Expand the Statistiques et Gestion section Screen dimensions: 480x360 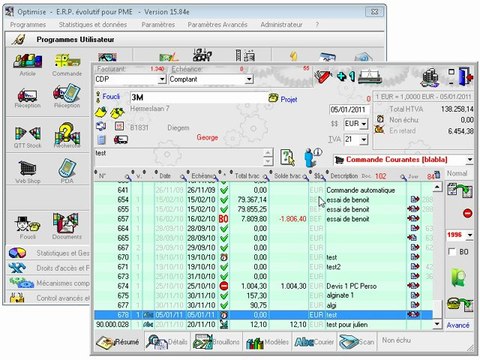pos(48,253)
